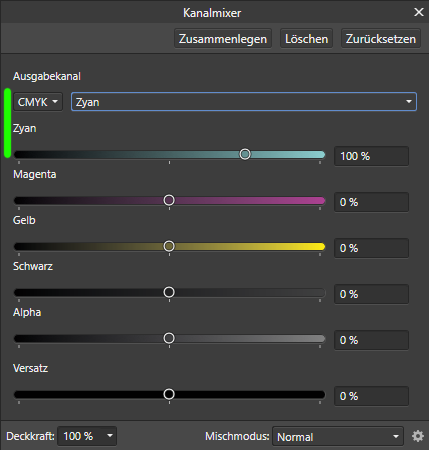The width and height of the screenshot is (429, 450).
Task: Focus the Versatz percentage field
Action: click(371, 396)
